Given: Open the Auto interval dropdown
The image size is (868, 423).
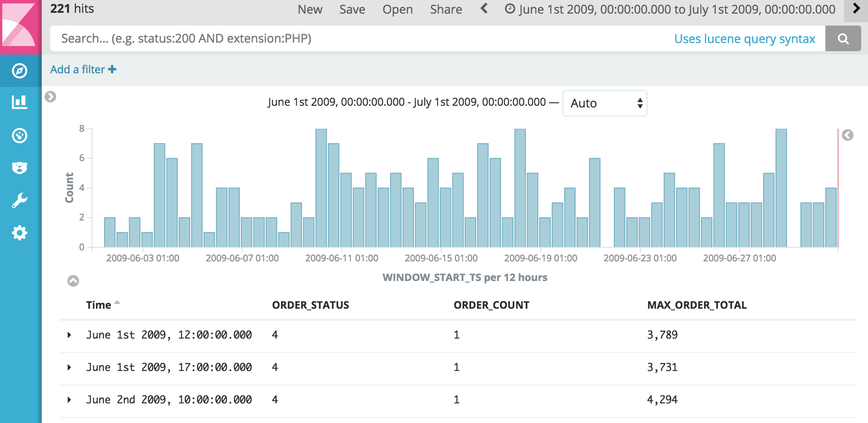Looking at the screenshot, I should click(605, 103).
